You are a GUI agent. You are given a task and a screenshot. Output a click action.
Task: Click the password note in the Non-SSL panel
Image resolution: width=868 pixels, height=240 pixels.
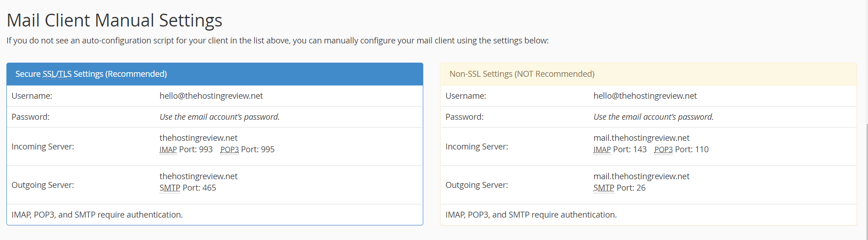[653, 117]
